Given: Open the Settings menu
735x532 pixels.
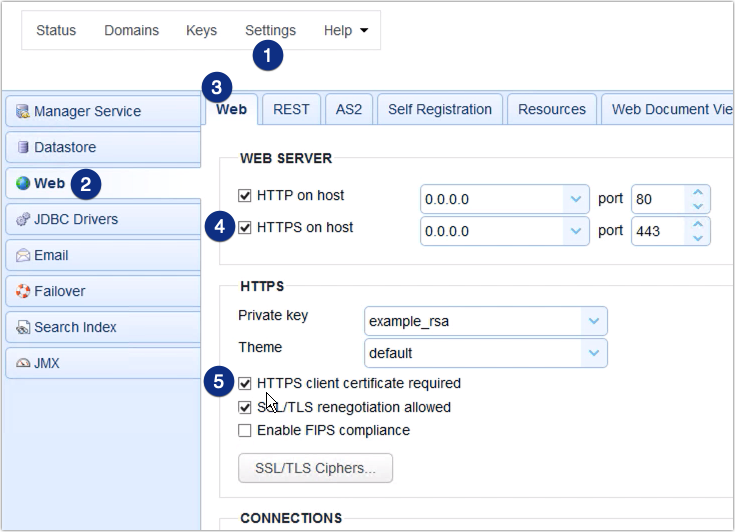Looking at the screenshot, I should click(270, 30).
